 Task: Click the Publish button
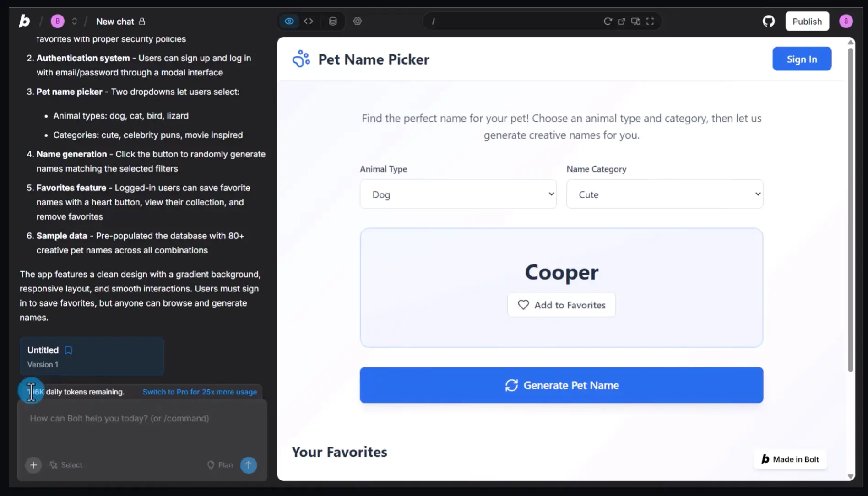coord(807,21)
